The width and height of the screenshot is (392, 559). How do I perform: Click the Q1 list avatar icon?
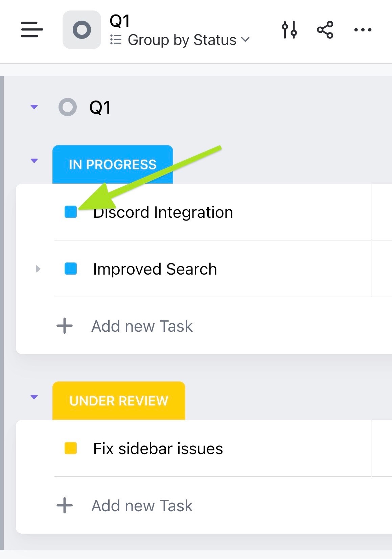pyautogui.click(x=82, y=30)
